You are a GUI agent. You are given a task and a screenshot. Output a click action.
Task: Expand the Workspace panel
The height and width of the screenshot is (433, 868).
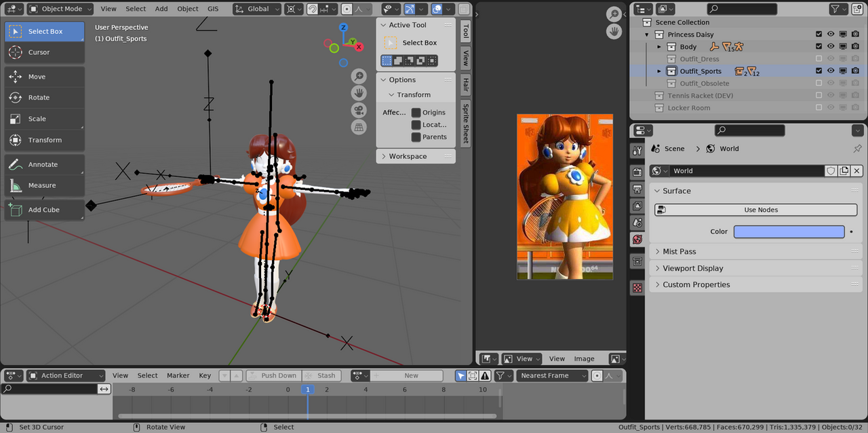point(416,156)
